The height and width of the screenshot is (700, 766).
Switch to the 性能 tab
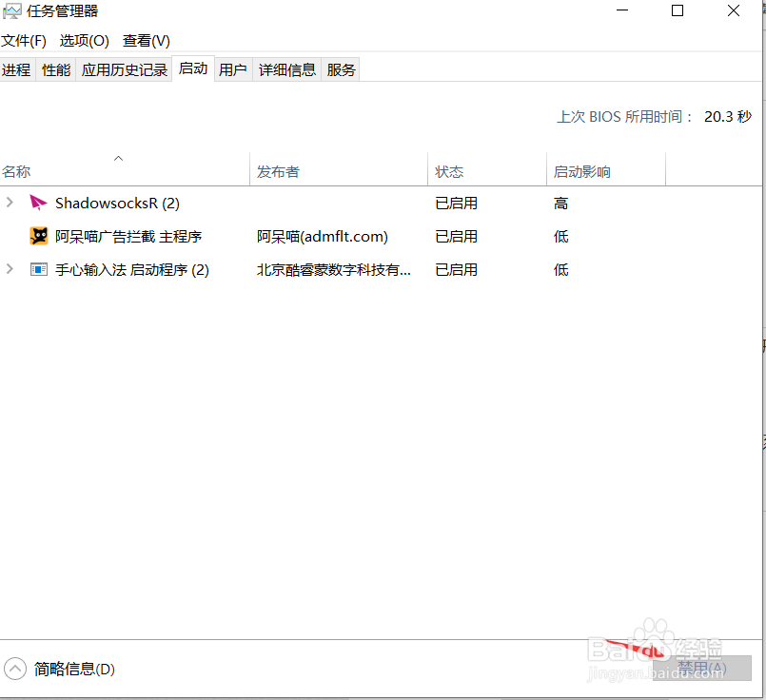coord(55,68)
